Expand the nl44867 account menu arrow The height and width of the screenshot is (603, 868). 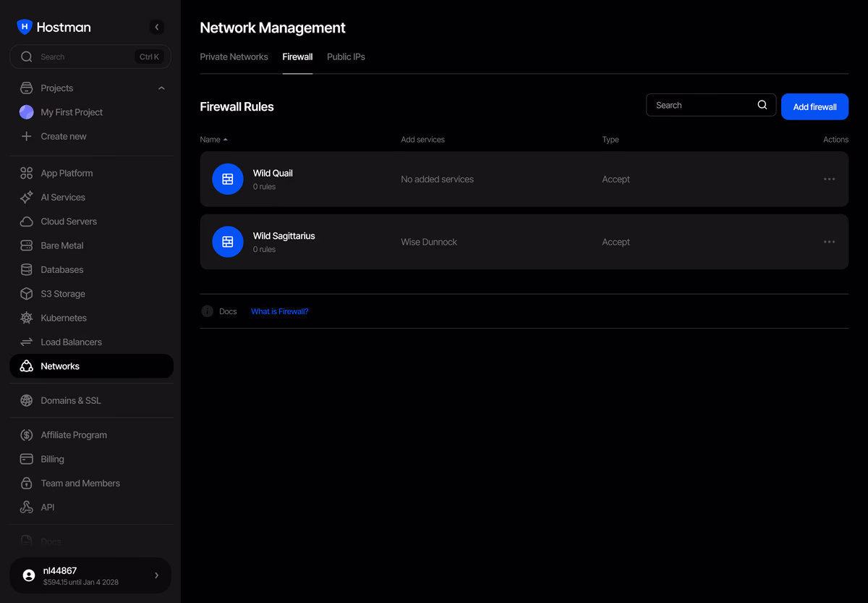pyautogui.click(x=156, y=575)
